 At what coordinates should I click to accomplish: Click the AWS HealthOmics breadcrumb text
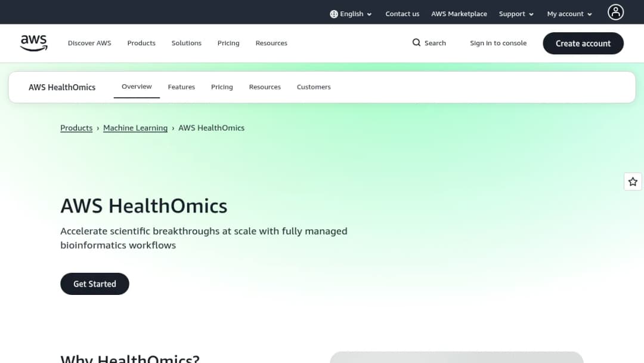[x=211, y=128]
